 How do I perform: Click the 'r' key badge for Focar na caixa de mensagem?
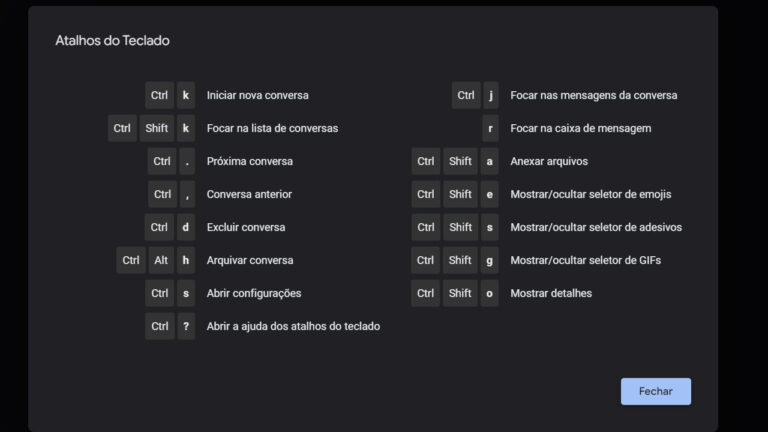pos(490,128)
